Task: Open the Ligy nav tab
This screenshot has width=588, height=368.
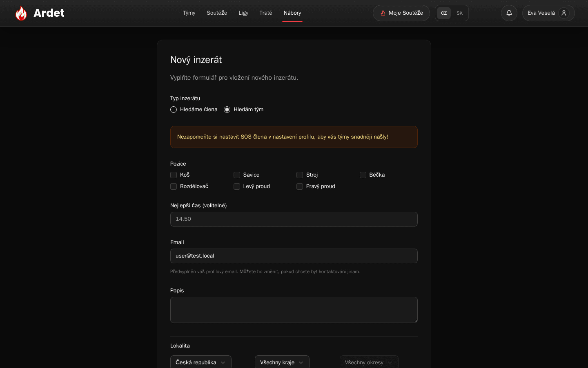Action: 243,13
